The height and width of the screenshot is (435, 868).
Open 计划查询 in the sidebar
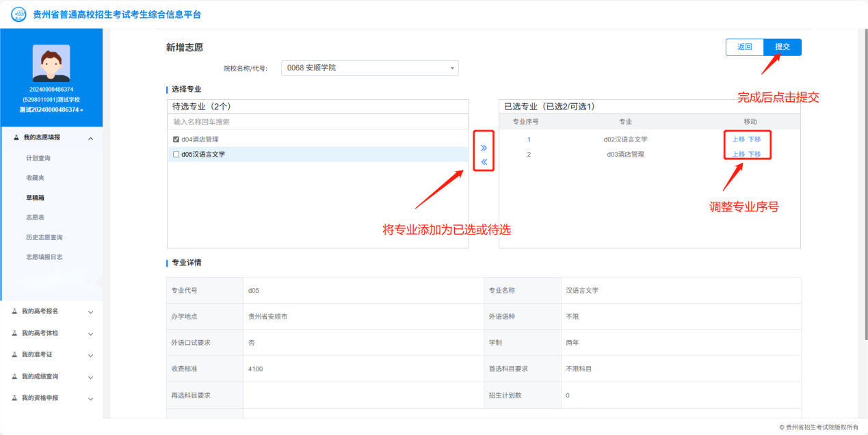(x=38, y=158)
